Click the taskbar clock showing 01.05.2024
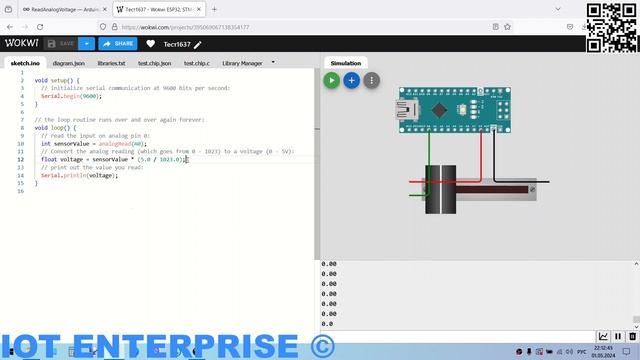 click(x=603, y=351)
